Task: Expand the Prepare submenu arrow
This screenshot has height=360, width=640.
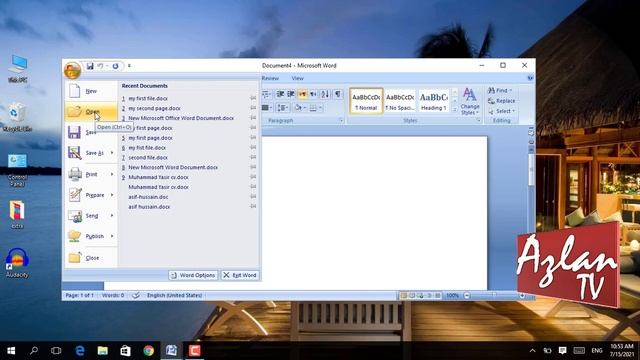Action: coord(112,195)
